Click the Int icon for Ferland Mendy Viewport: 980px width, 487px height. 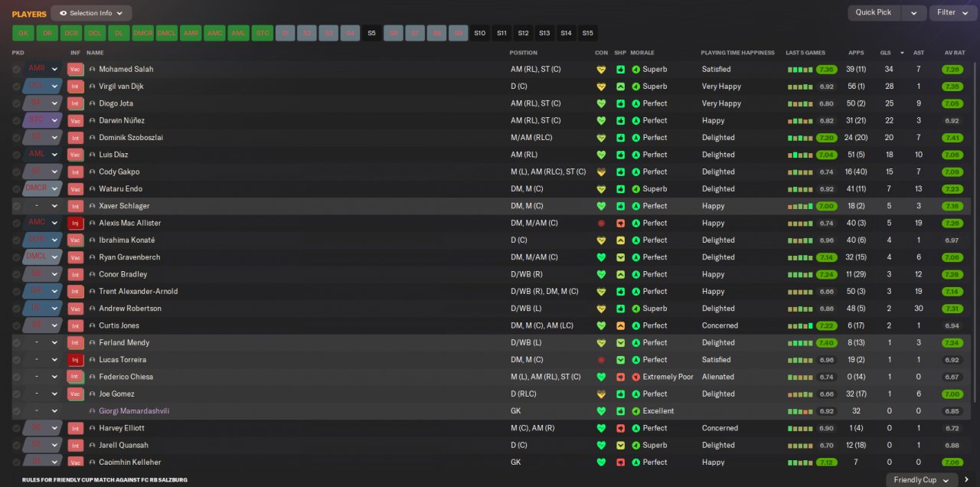coord(75,342)
